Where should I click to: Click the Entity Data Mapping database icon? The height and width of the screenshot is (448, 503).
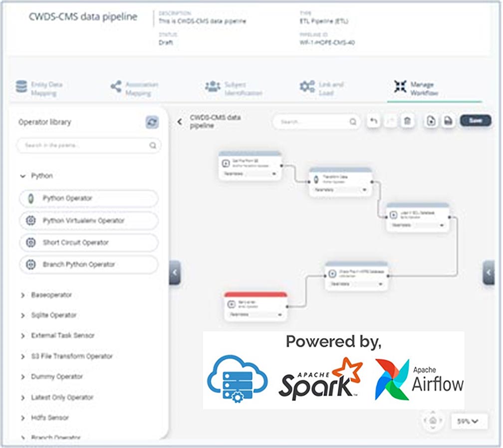click(21, 87)
